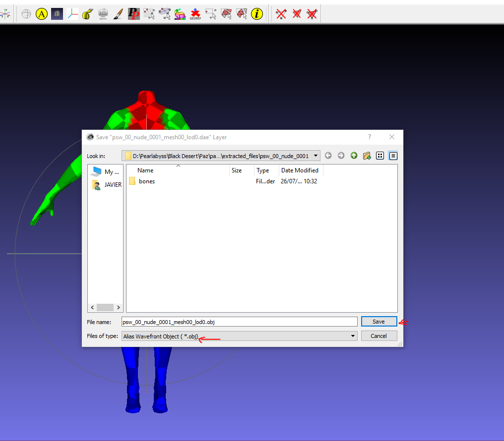Select the 'bones' folder in the list
The width and height of the screenshot is (504, 441).
pyautogui.click(x=146, y=181)
